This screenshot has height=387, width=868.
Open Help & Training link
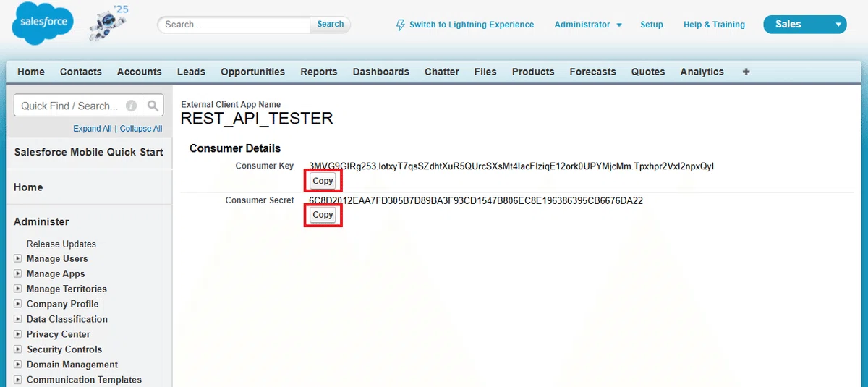[x=714, y=25]
